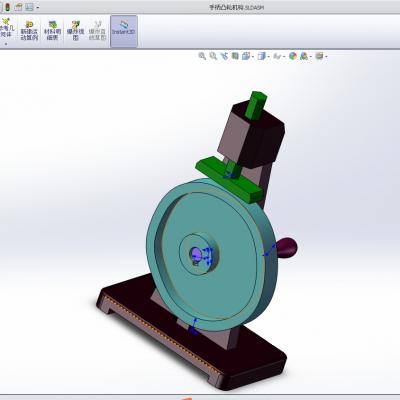Click the Apply Scene icon
This screenshot has height=400, width=400.
(304, 56)
